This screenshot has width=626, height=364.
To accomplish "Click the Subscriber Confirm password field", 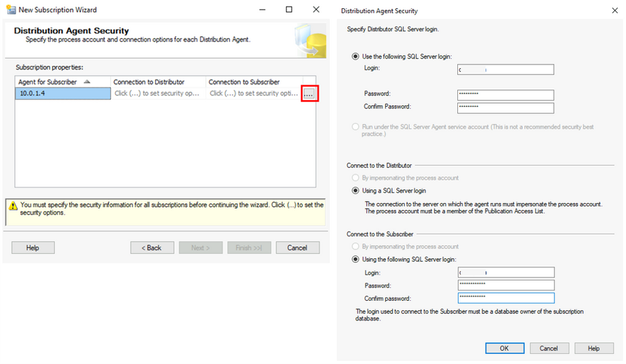I will point(506,298).
